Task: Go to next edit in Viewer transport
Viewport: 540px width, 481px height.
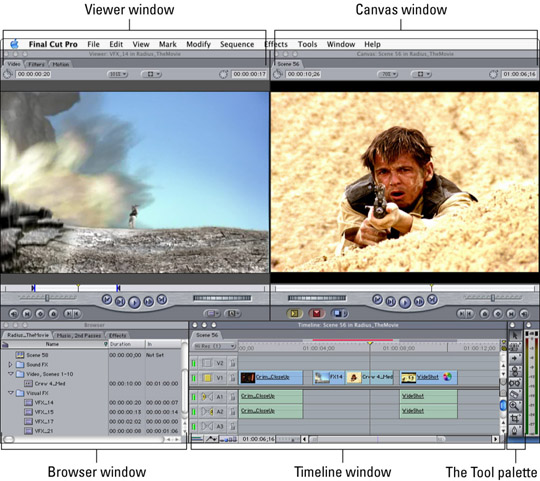Action: (162, 300)
